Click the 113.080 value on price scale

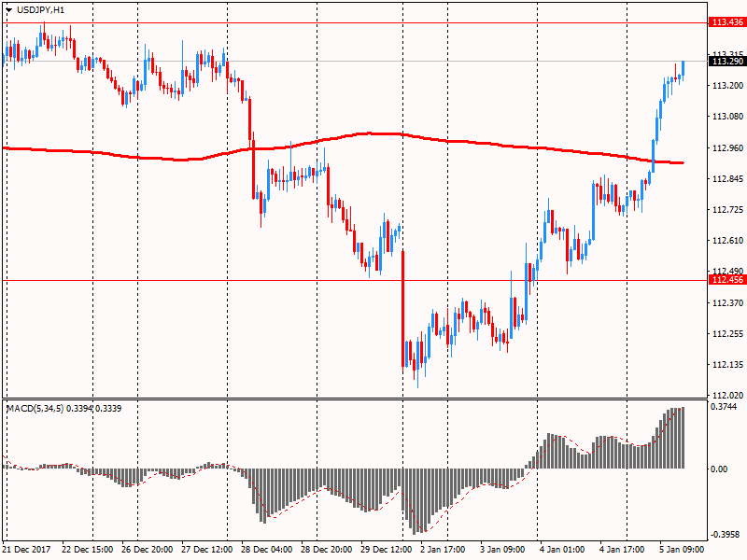click(726, 117)
